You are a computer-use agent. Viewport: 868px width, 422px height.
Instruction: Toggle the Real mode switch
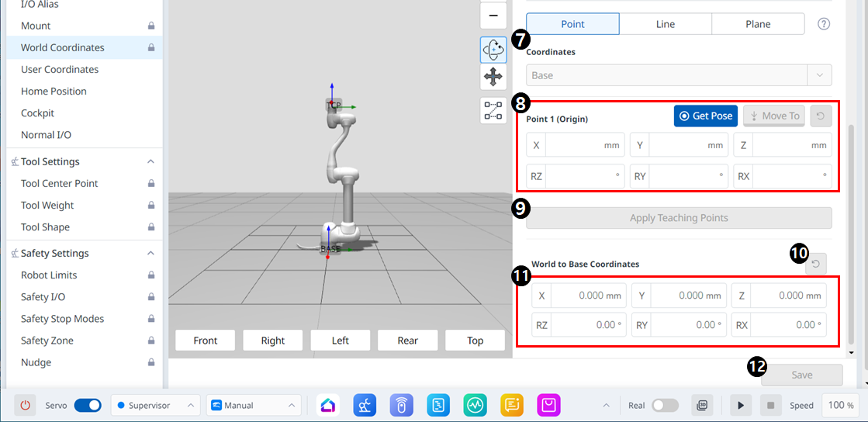665,405
